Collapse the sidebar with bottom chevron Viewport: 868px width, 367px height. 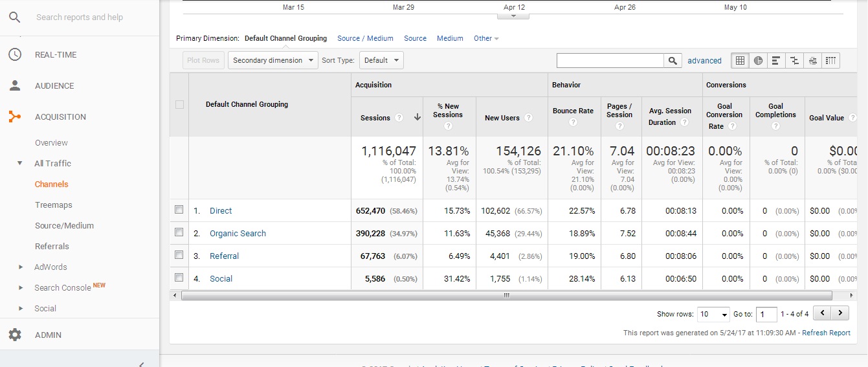point(142,364)
